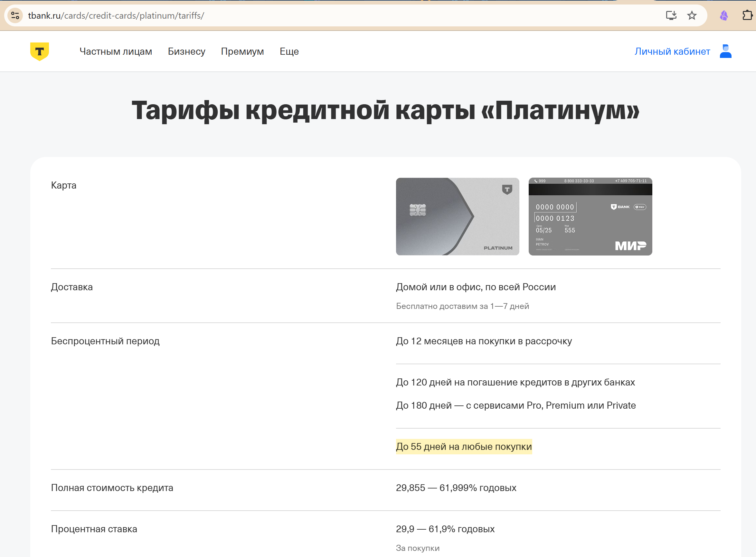The image size is (756, 557).
Task: Open the purple crystal browser extension icon
Action: 723,15
